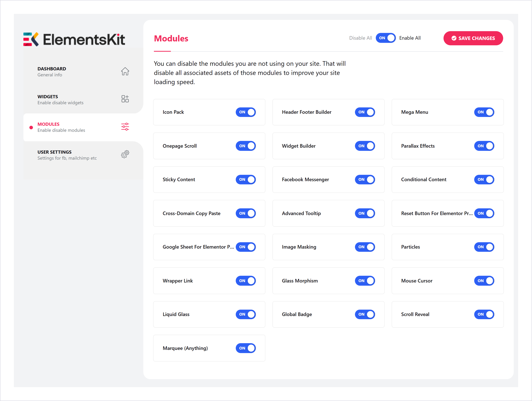
Task: Click the "General info" subtitle
Action: [x=50, y=75]
